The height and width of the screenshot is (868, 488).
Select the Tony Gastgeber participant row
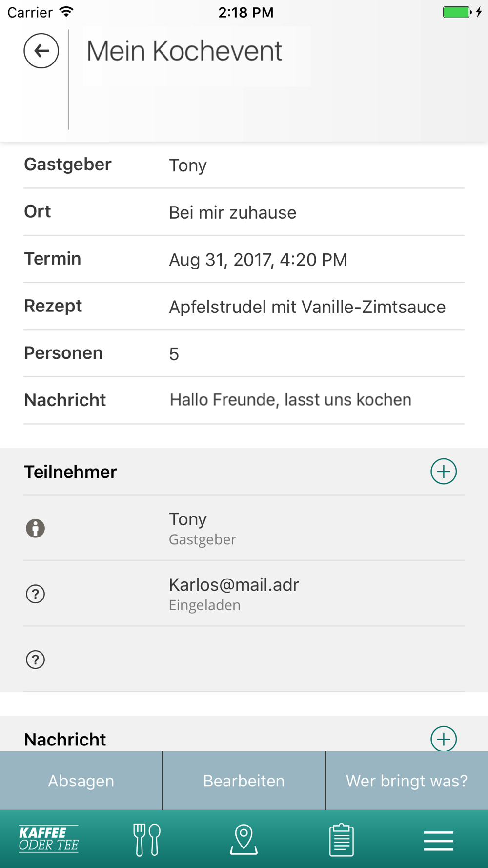(244, 528)
